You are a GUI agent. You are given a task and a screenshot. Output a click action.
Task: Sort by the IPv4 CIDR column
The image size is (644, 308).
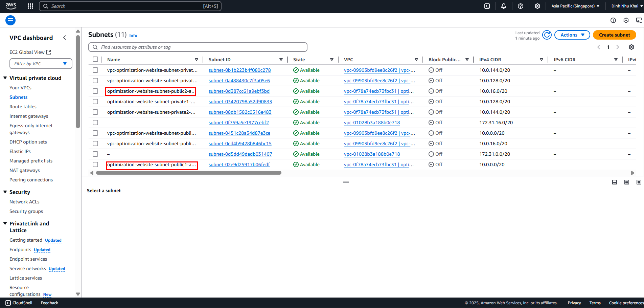coord(542,60)
